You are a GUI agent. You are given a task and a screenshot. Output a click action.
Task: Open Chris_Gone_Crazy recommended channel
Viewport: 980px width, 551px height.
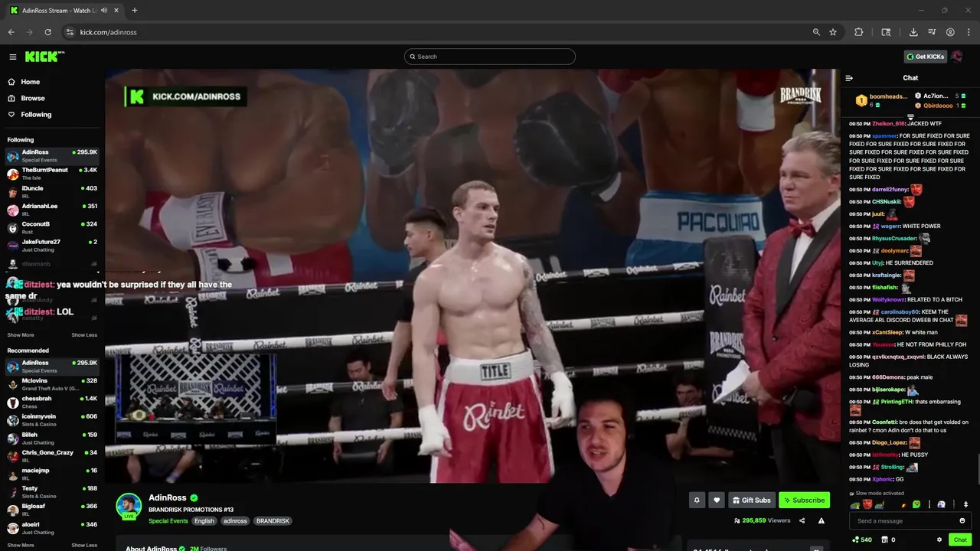(52, 456)
